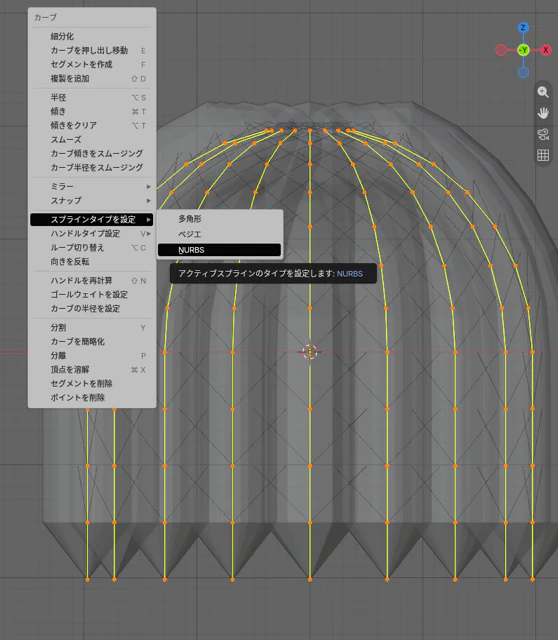
Task: Choose ポイントを削除 menu entry
Action: coord(92,398)
